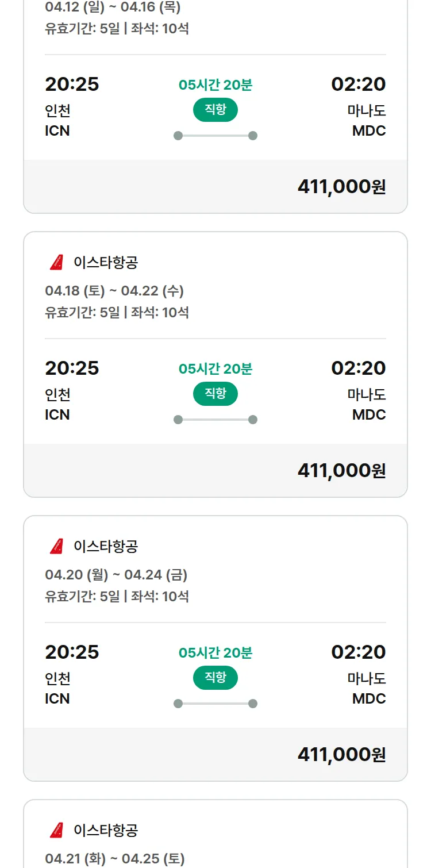The height and width of the screenshot is (868, 431).
Task: Click the 마나도 MDC arrival on the 04.20 flight
Action: (366, 689)
